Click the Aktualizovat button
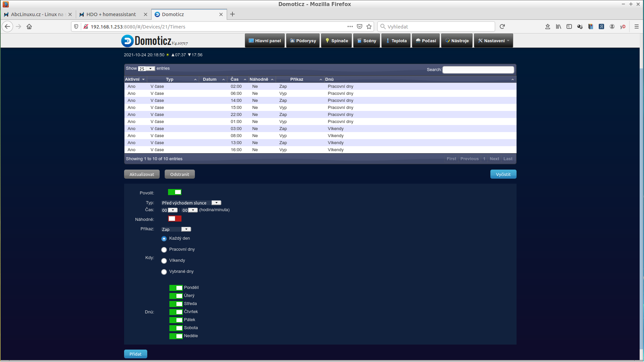Image resolution: width=644 pixels, height=362 pixels. (x=142, y=174)
